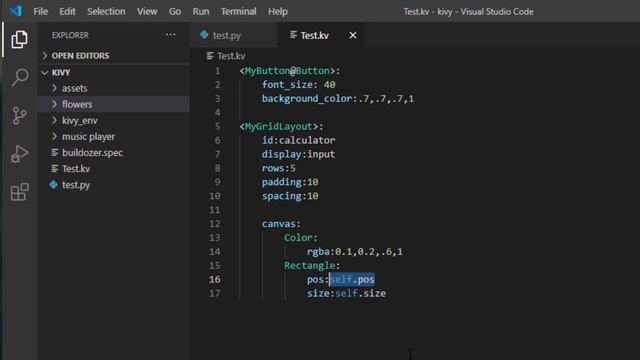
Task: Click the canvas: line
Action: tap(281, 224)
